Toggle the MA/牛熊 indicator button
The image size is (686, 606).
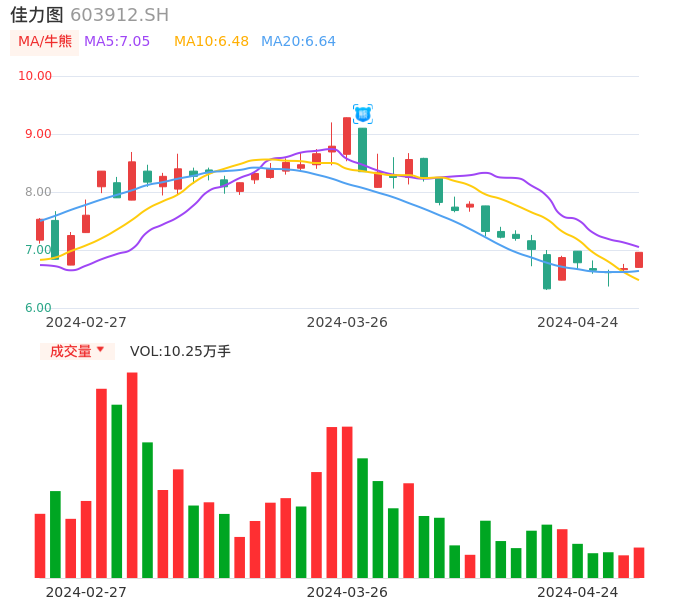coord(45,42)
